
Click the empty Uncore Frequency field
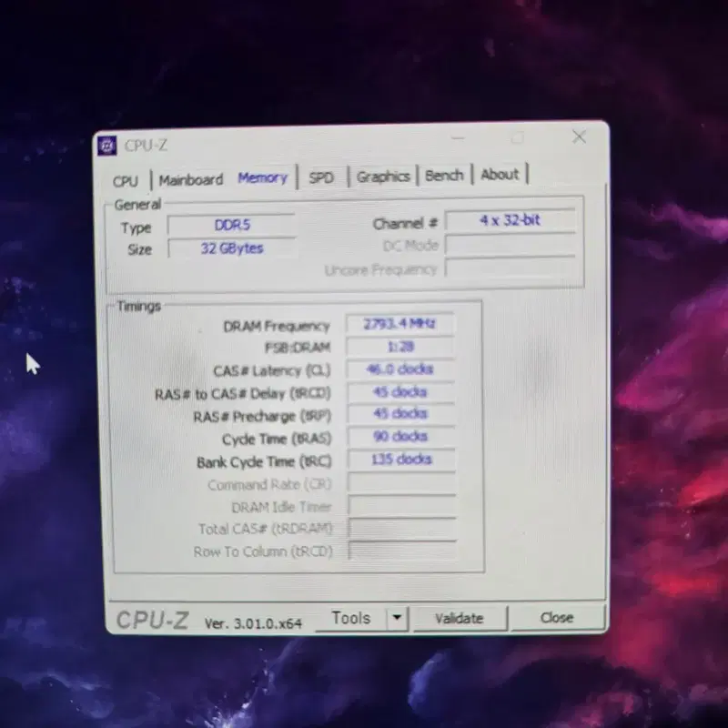click(x=510, y=268)
